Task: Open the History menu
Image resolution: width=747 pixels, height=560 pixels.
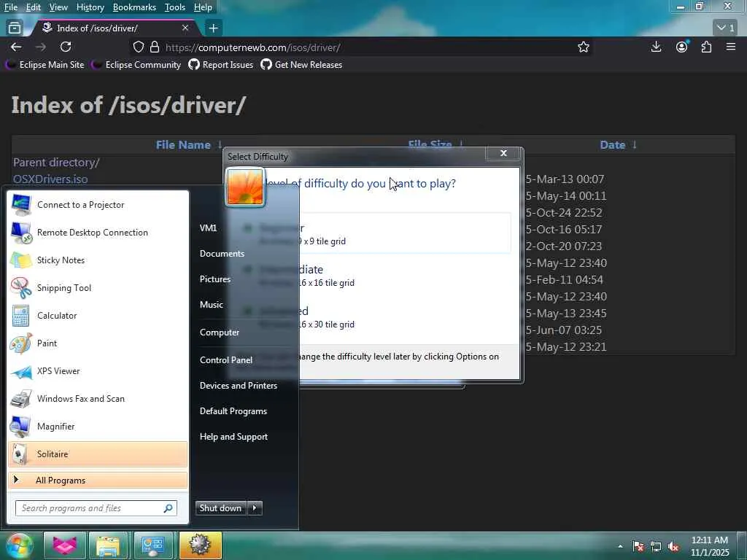Action: point(90,7)
